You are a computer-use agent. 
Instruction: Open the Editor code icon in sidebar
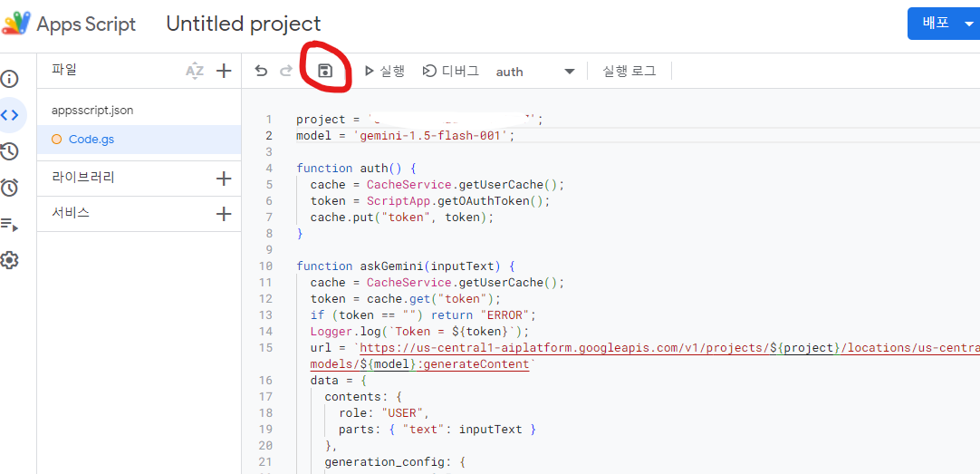point(9,115)
